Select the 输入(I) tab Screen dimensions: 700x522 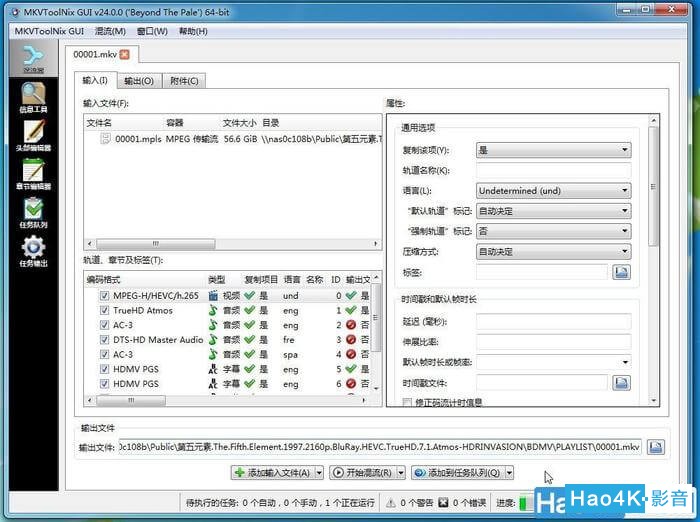tap(95, 80)
